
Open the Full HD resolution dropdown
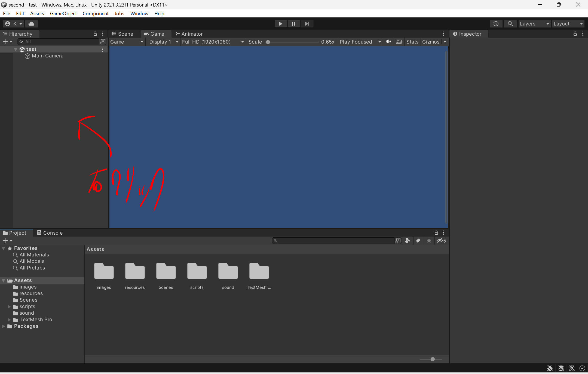point(213,42)
